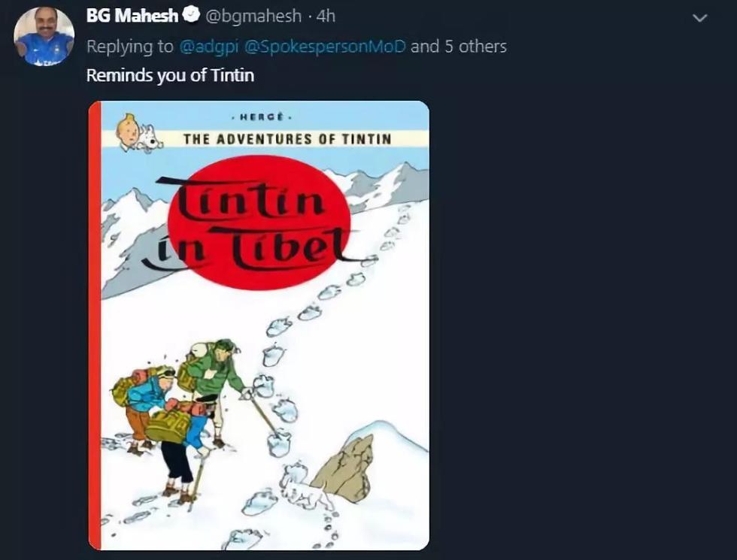Click Snowy the white dog in snow
Viewport: 737px width, 560px height.
pos(306,486)
